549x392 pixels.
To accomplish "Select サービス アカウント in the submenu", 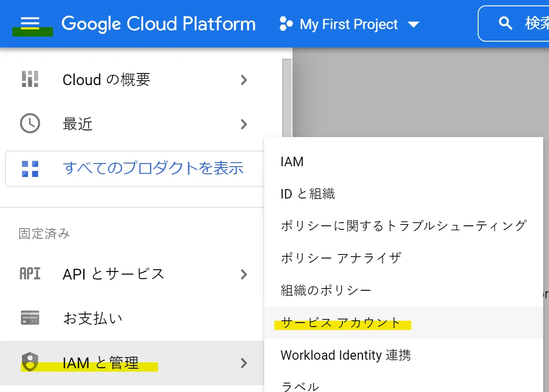I will click(x=404, y=323).
